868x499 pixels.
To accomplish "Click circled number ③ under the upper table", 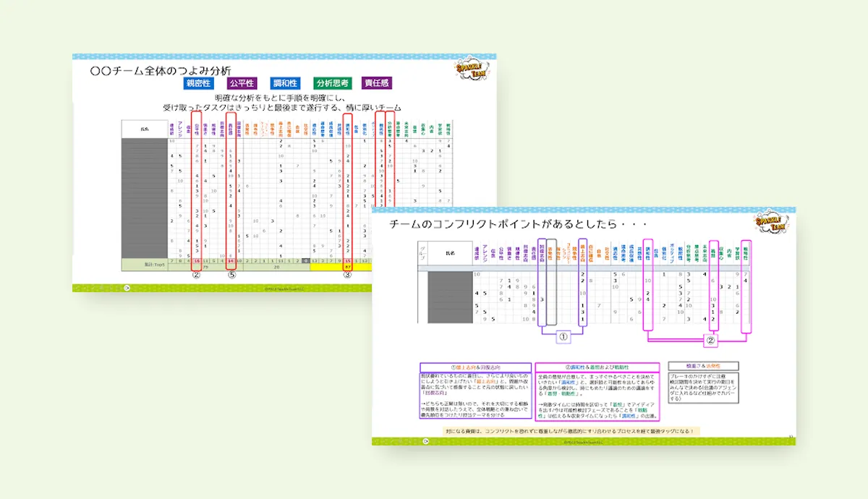I will (348, 274).
